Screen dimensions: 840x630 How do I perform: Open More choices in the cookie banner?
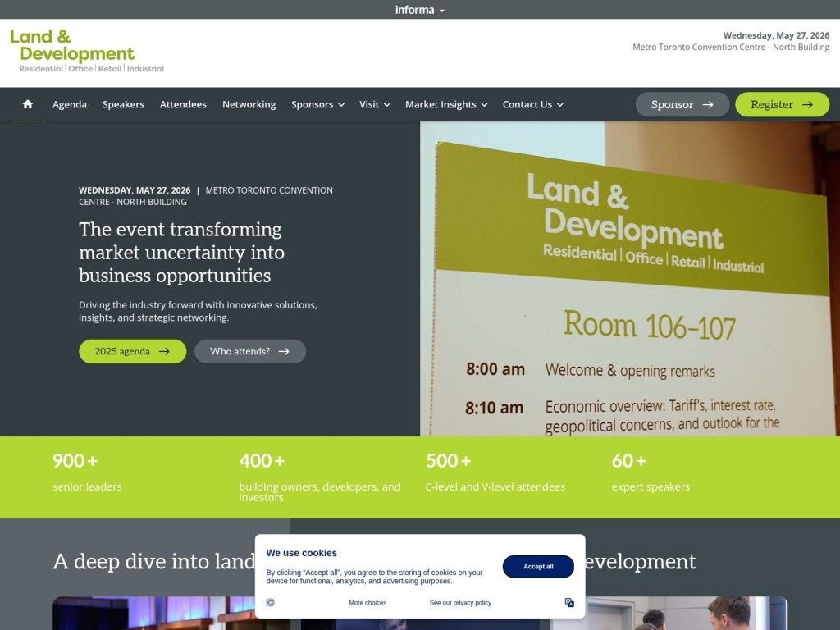point(367,602)
